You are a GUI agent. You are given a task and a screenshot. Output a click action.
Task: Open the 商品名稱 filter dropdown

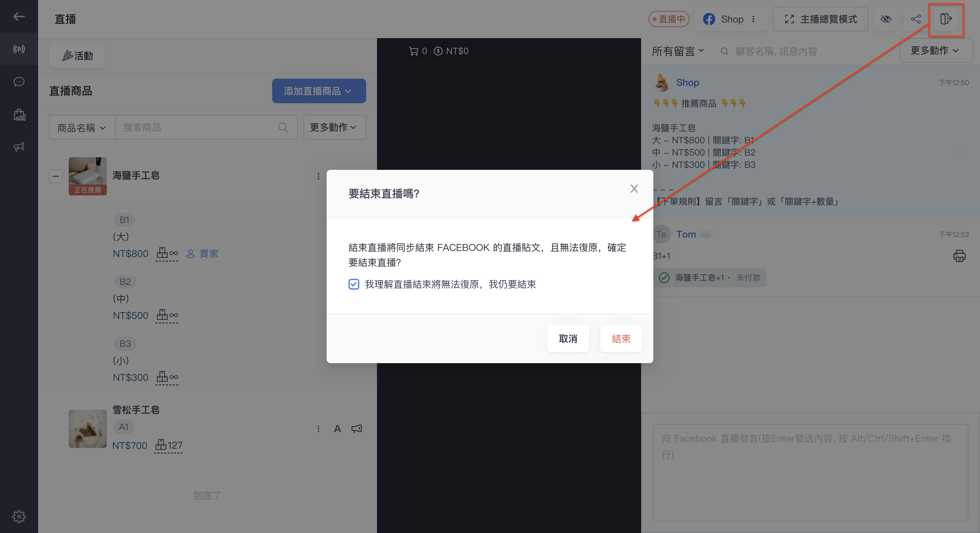pos(82,127)
